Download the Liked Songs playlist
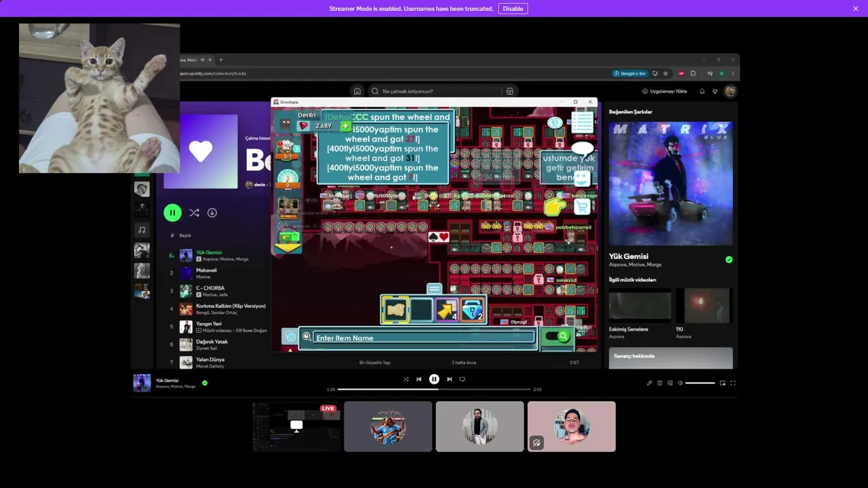 coord(212,213)
